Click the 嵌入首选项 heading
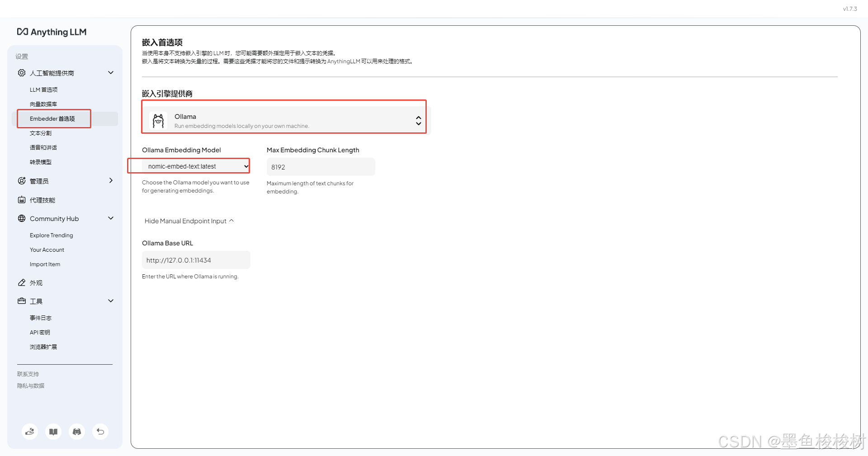 [x=162, y=42]
